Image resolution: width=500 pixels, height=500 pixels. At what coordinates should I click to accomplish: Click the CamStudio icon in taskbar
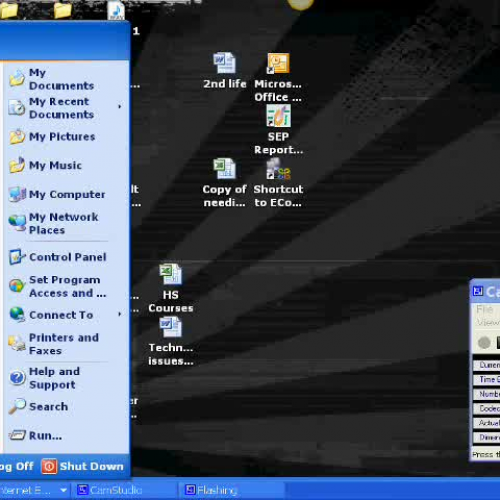(x=82, y=490)
